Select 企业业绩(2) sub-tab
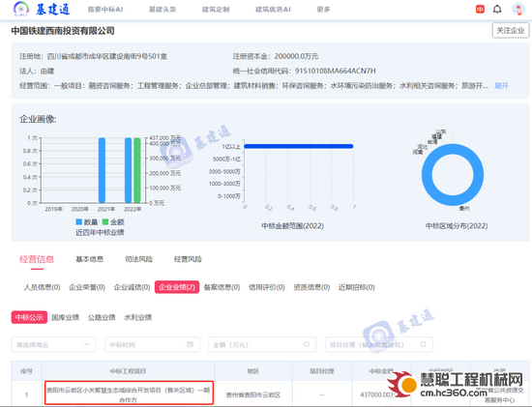532x407 pixels. click(x=177, y=287)
